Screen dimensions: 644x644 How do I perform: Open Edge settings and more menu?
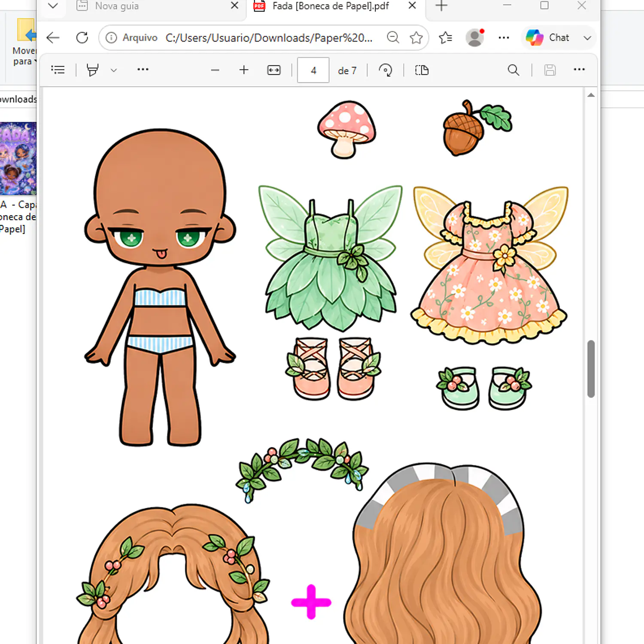(504, 38)
